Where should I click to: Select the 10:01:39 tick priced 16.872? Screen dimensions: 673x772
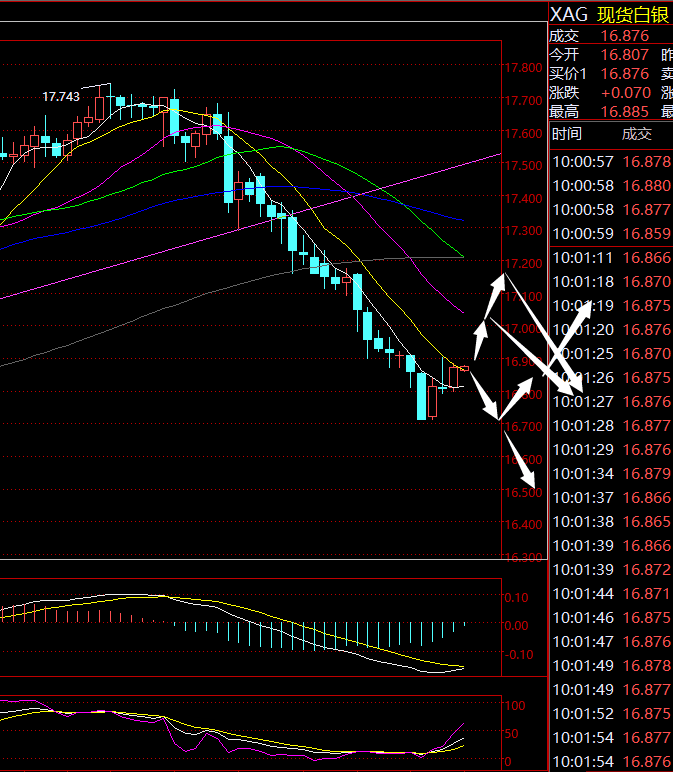tap(611, 570)
